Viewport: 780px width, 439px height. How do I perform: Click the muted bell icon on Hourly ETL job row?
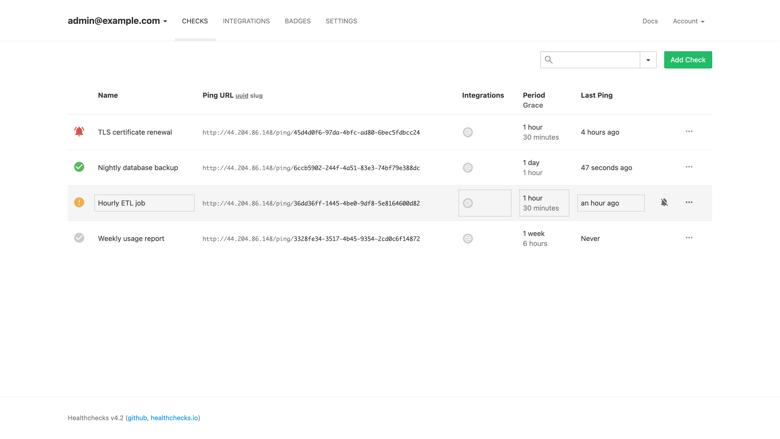click(664, 202)
